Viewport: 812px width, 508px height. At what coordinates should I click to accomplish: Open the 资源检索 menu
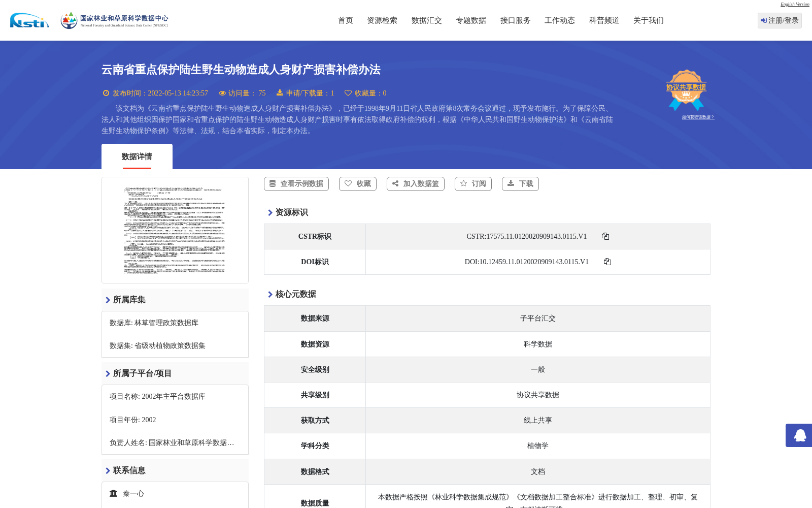(x=382, y=20)
